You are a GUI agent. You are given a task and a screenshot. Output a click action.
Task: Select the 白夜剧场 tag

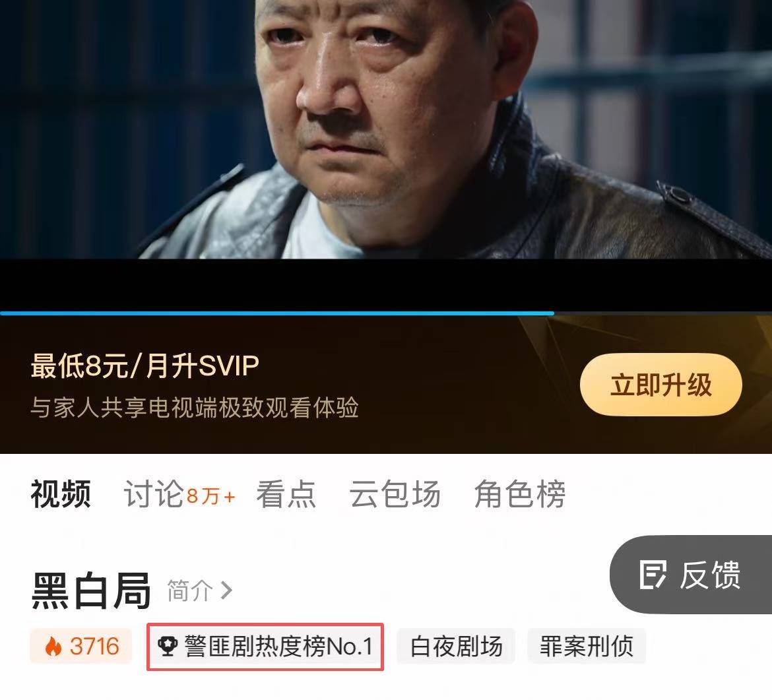coord(456,646)
